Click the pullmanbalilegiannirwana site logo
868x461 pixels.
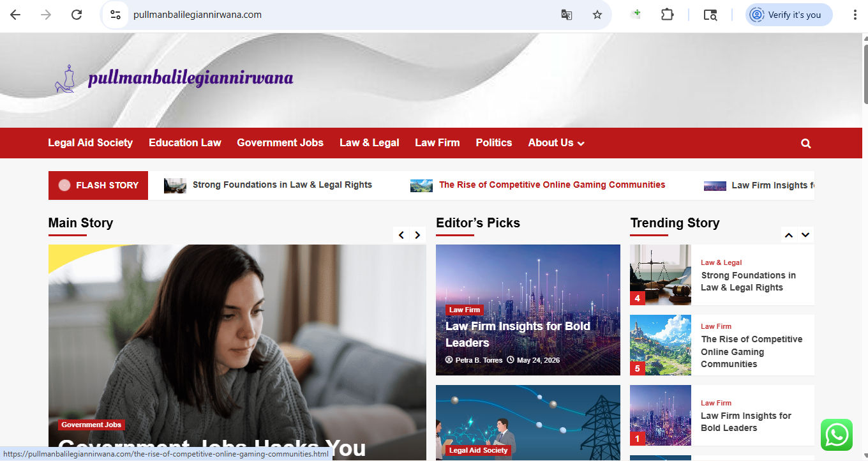(x=174, y=79)
